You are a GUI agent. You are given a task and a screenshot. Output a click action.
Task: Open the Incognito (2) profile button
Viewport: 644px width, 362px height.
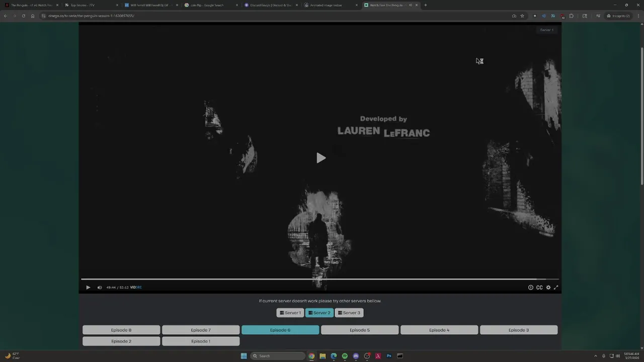point(618,16)
